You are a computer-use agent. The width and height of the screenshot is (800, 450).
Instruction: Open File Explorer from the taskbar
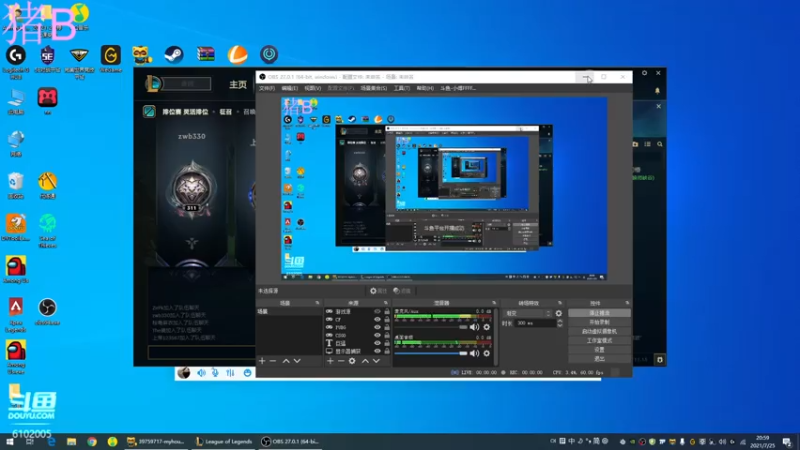[x=71, y=441]
